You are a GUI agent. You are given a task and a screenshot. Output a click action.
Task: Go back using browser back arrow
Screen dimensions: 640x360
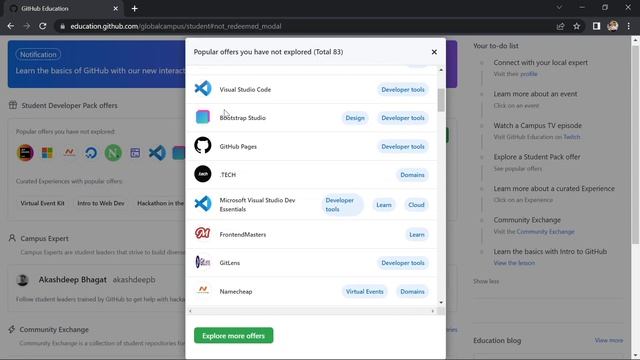point(11,26)
